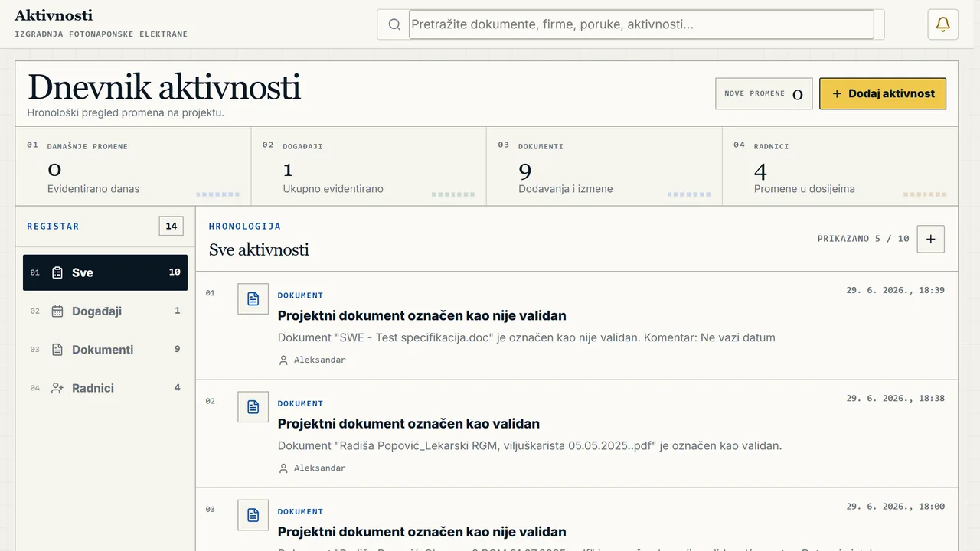
Task: Click the timestamp 29. 6. 2026., 18:39
Action: [x=895, y=290]
